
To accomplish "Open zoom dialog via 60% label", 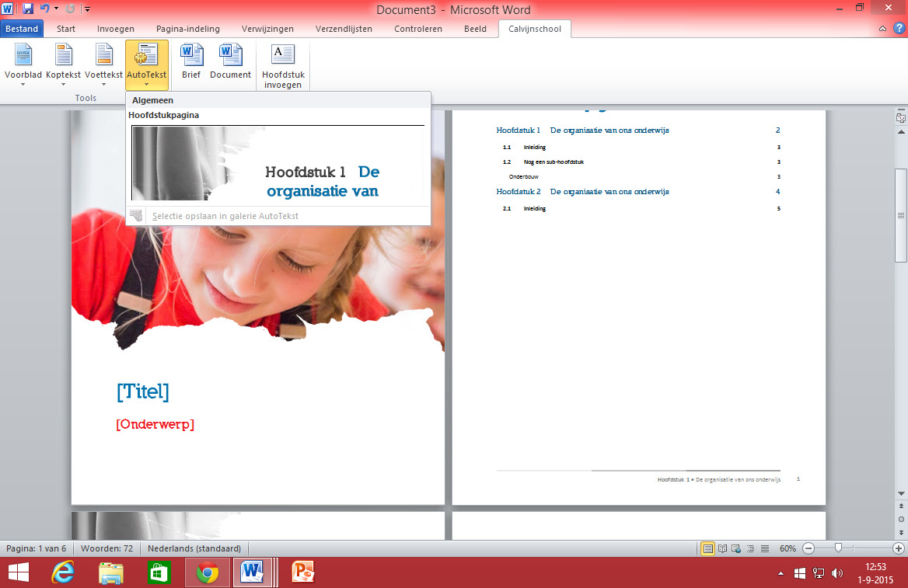I will point(788,548).
